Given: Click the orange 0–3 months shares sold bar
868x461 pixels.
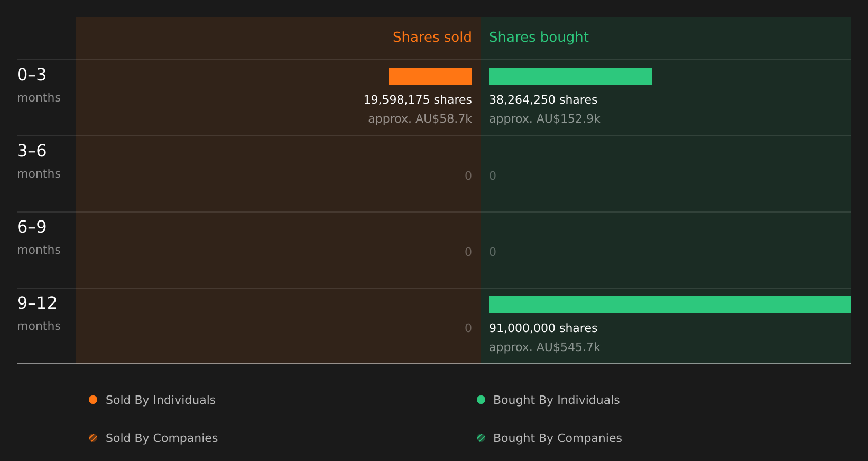Looking at the screenshot, I should coord(430,76).
